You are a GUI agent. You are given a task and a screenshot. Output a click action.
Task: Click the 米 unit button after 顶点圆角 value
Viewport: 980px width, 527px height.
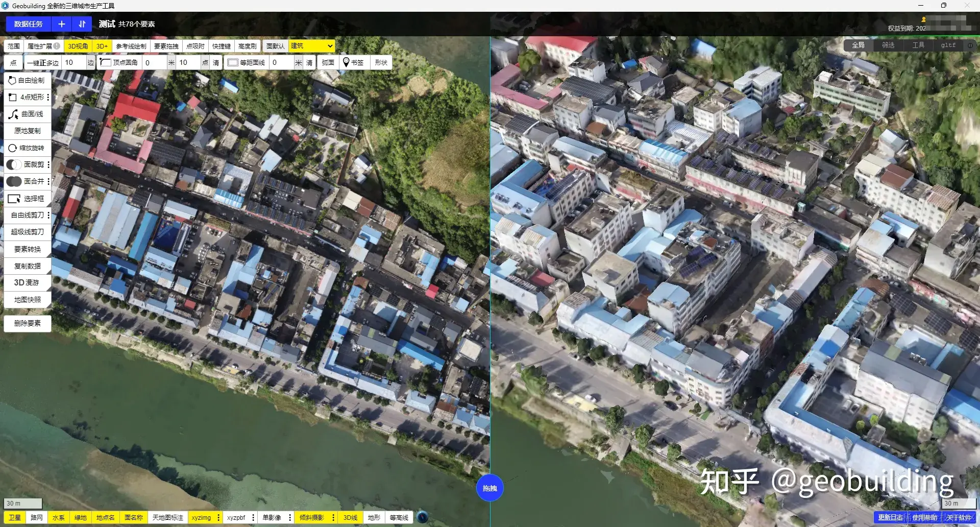pos(171,62)
